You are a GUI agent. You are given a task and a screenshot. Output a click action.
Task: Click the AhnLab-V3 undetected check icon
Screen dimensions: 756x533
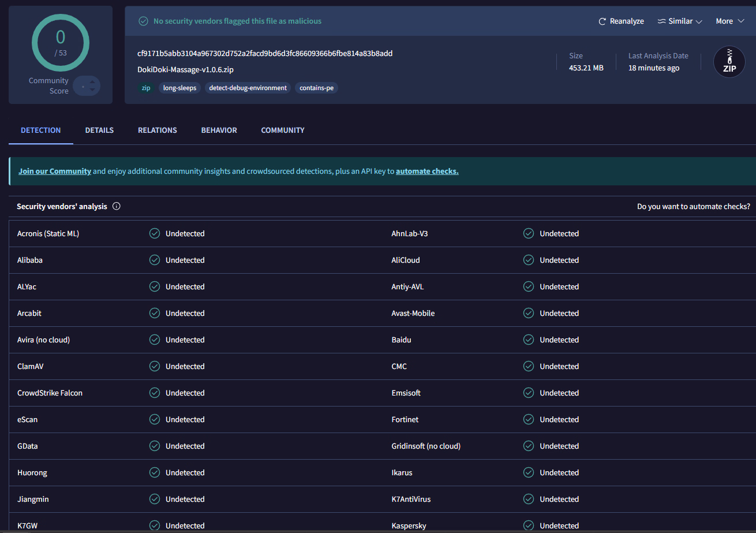[529, 234]
